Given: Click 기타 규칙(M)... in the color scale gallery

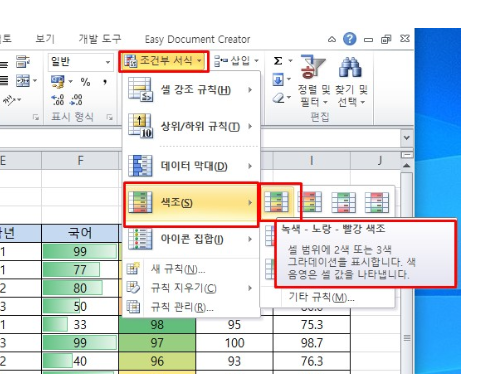Looking at the screenshot, I should click(x=321, y=297).
